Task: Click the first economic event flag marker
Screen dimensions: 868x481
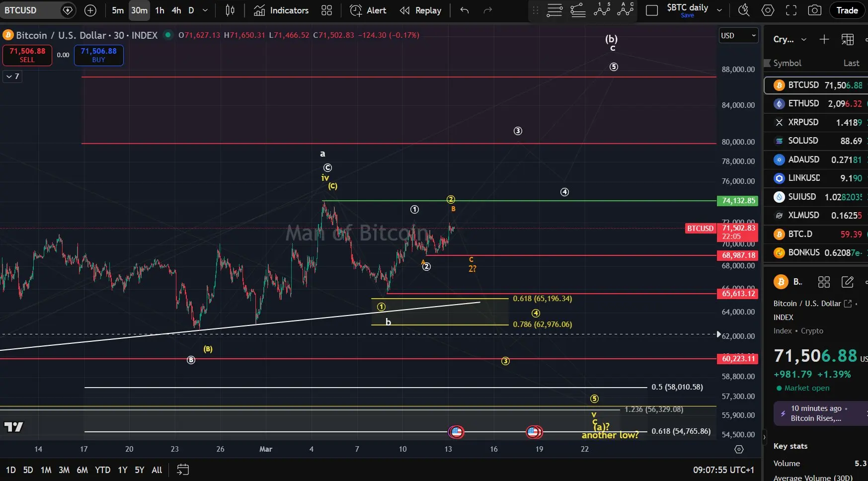Action: click(x=456, y=432)
